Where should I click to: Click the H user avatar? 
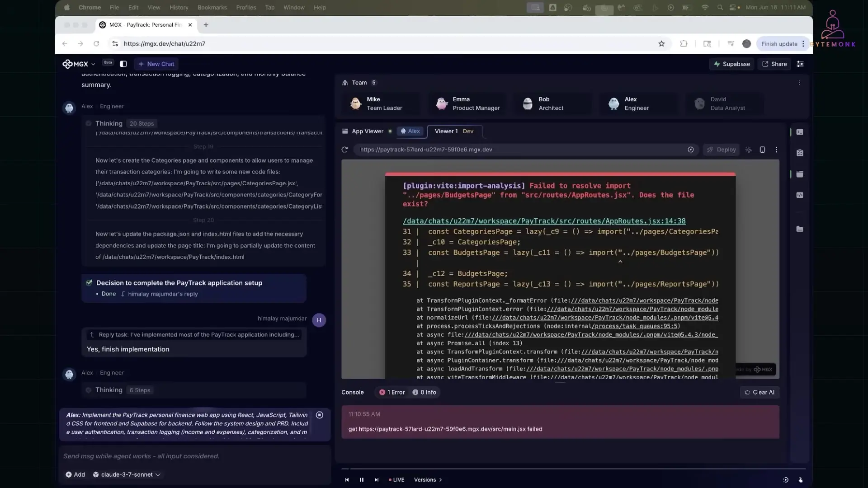pyautogui.click(x=319, y=320)
